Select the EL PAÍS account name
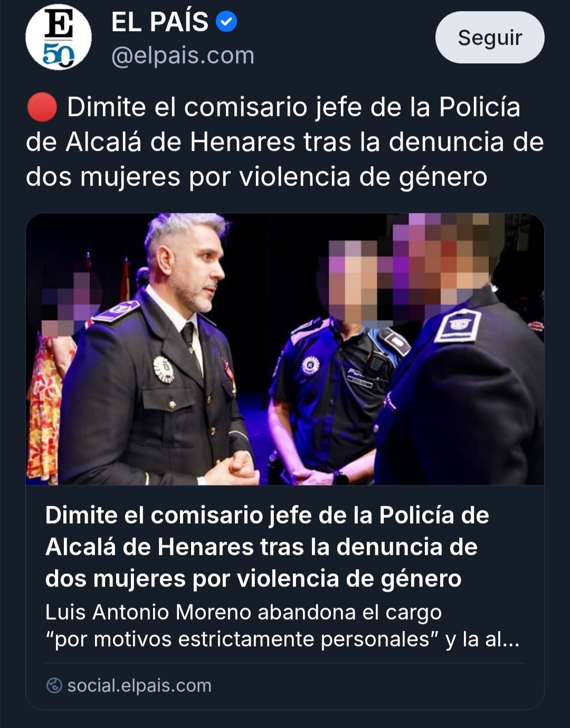The width and height of the screenshot is (570, 728). point(160,22)
